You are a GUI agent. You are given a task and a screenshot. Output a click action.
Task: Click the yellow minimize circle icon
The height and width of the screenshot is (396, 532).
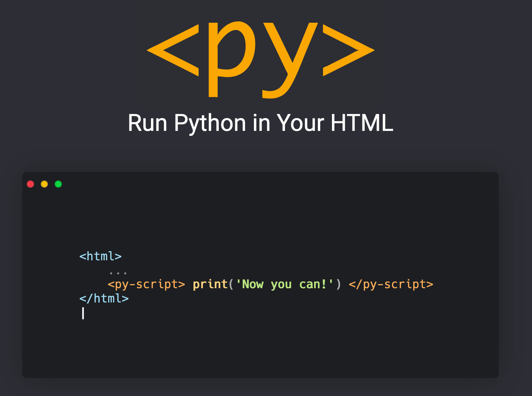coord(44,184)
